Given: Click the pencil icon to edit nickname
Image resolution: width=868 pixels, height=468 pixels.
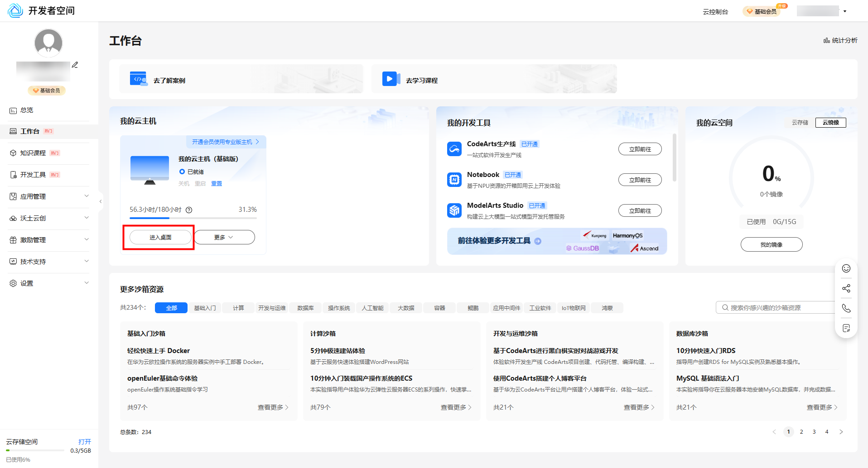Looking at the screenshot, I should (75, 64).
